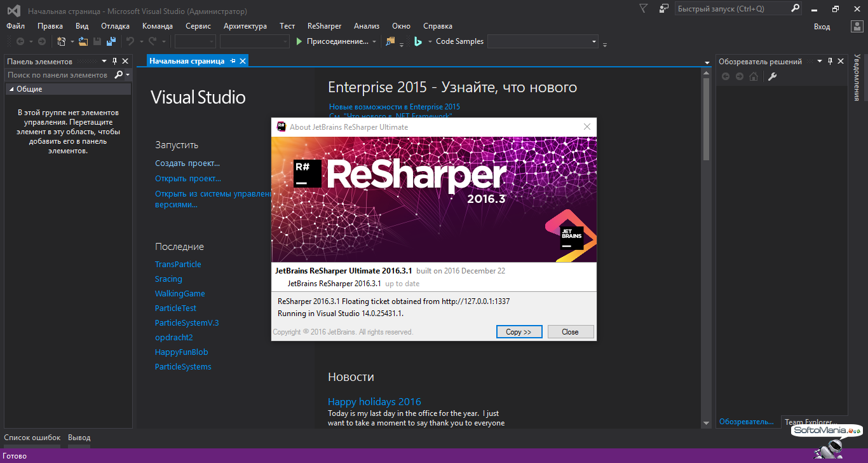Click the green Start debugging arrow
This screenshot has width=868, height=463.
299,41
